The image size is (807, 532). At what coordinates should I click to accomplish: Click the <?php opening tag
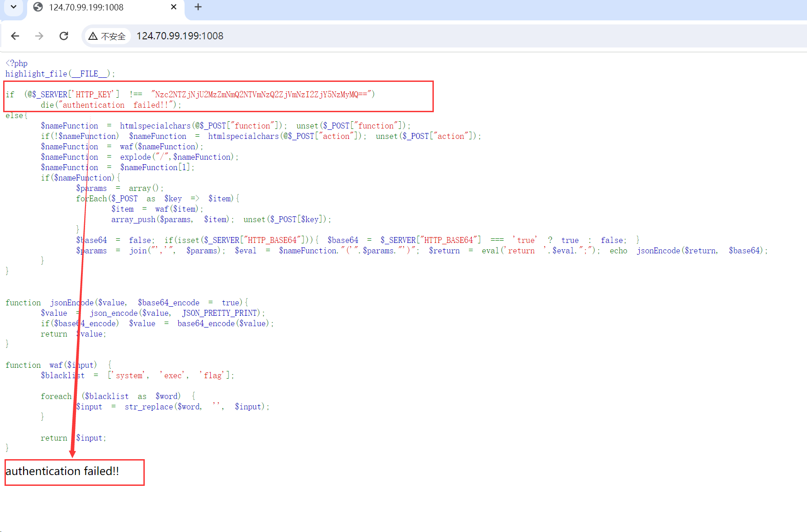[x=17, y=63]
